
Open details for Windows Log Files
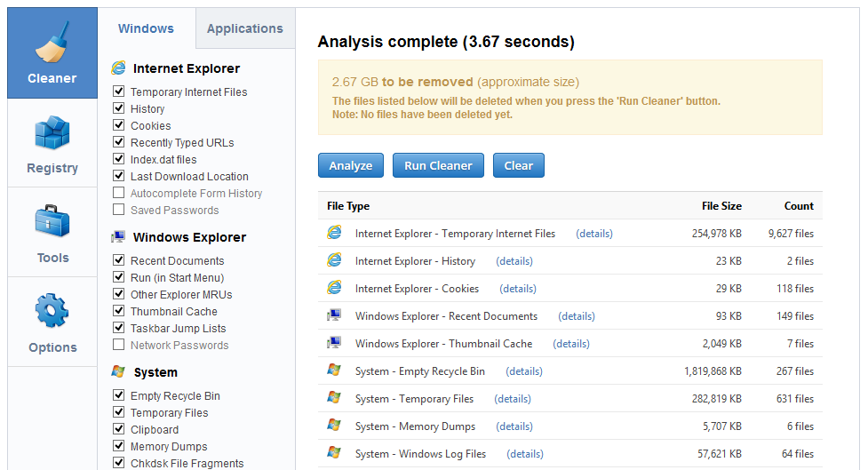pos(525,454)
